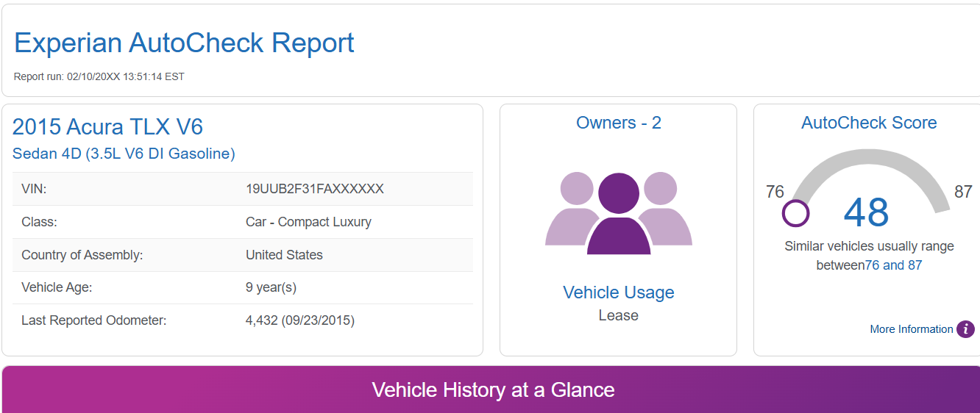
Task: Click the 4,432 (09/23/2015) odometer value
Action: [x=300, y=320]
